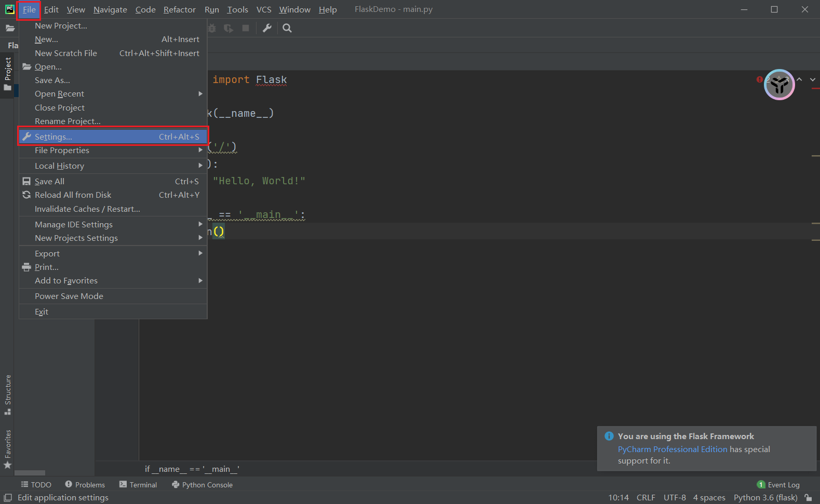Open settings via toolbar wrench icon
The width and height of the screenshot is (820, 504).
tap(267, 28)
